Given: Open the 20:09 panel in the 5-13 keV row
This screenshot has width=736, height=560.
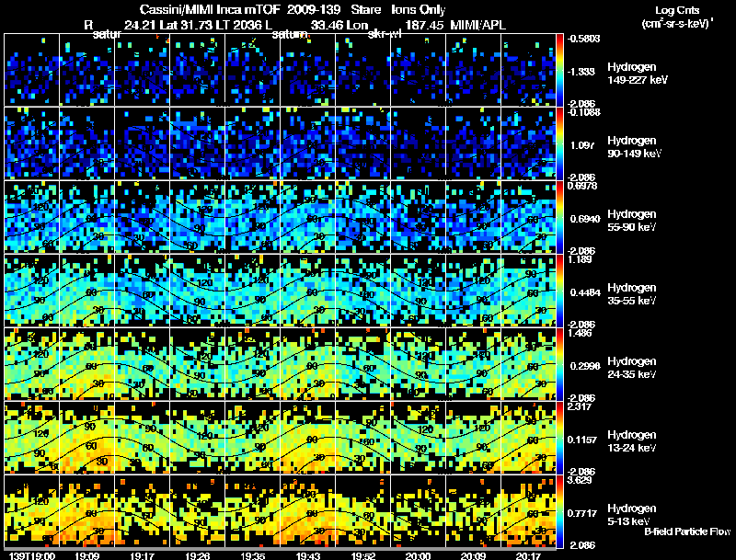Looking at the screenshot, I should tap(473, 511).
